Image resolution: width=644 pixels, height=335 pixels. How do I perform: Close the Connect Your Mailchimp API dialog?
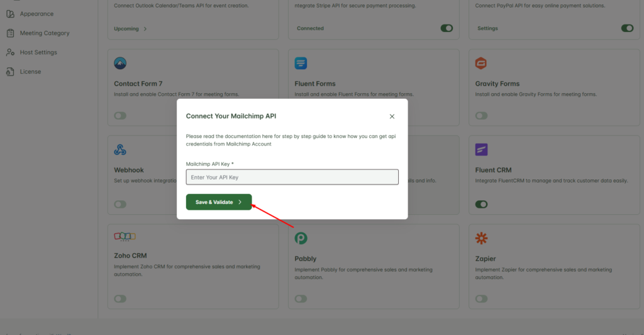coord(392,116)
